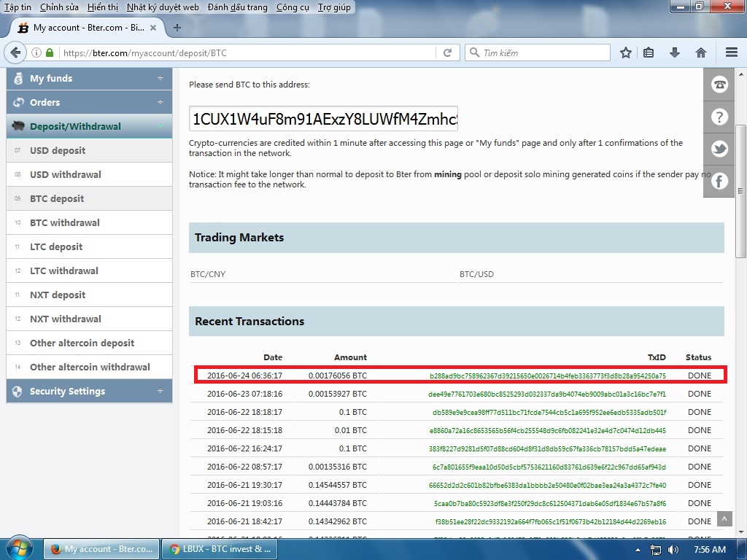
Task: Open TxID starting with b288ad9bc
Action: (x=548, y=376)
